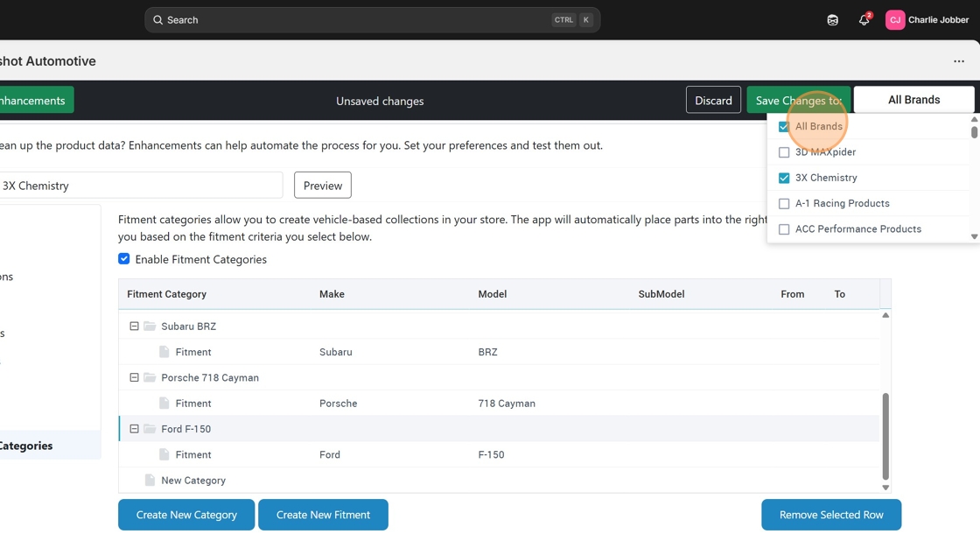This screenshot has height=548, width=980.
Task: Toggle Enable Fitment Categories checkbox
Action: pos(123,259)
